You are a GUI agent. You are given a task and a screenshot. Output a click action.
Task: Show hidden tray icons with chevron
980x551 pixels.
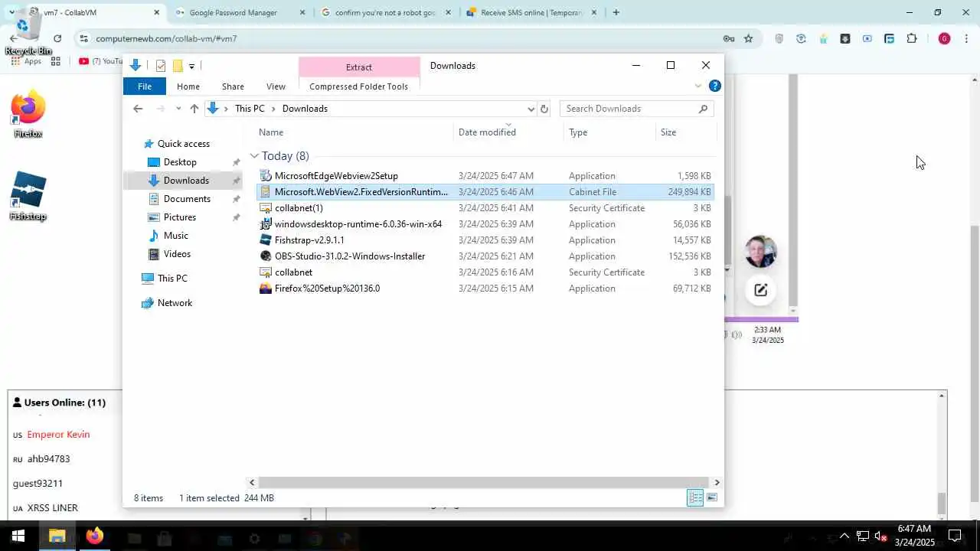pyautogui.click(x=844, y=536)
